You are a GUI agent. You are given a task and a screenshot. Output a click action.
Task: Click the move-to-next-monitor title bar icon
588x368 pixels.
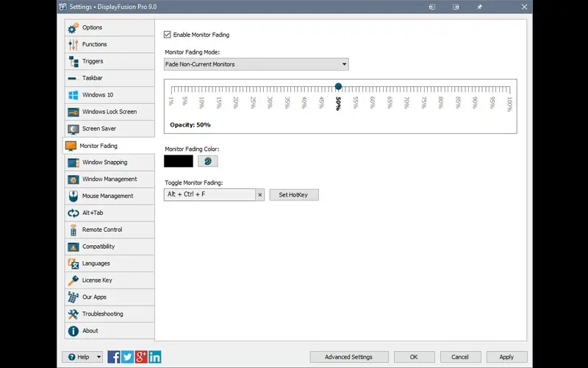tap(456, 7)
